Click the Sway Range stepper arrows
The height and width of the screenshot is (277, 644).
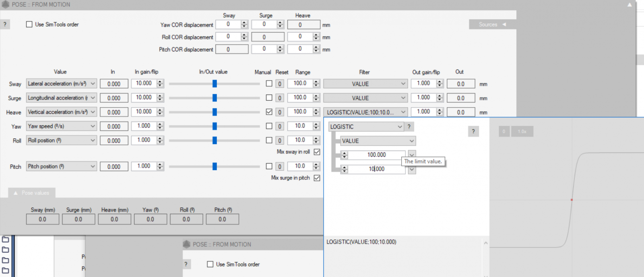tap(316, 83)
